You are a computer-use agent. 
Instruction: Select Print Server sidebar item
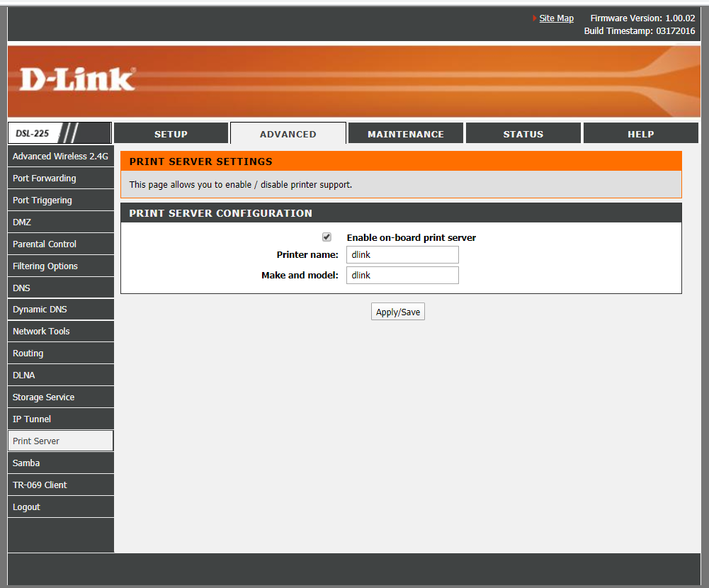pos(61,441)
